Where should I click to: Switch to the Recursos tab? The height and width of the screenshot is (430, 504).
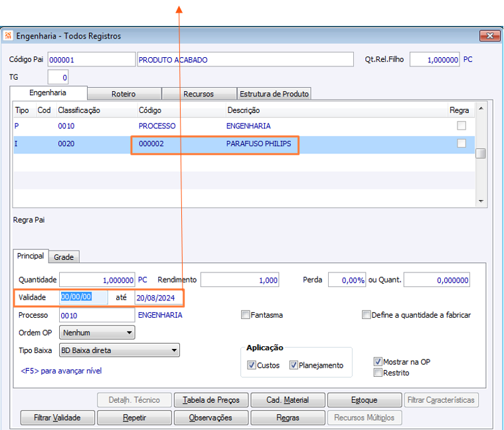(x=199, y=94)
